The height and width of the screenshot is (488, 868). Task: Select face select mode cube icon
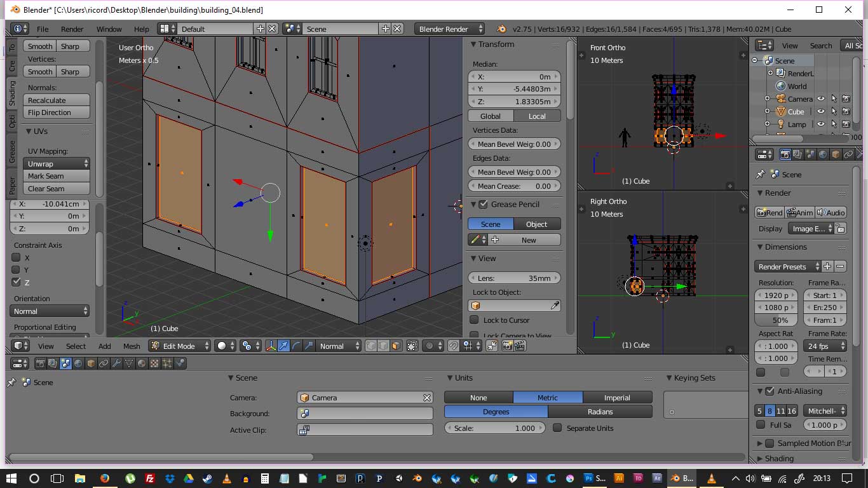(396, 346)
